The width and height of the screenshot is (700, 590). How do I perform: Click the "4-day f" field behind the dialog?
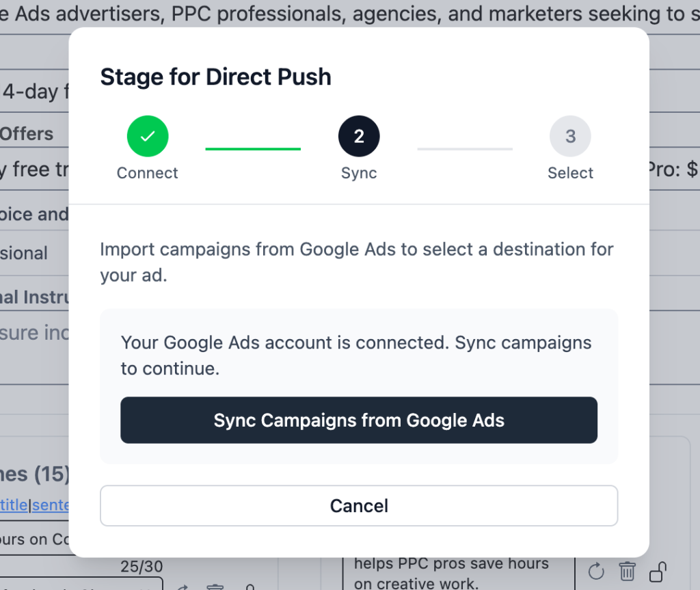click(34, 92)
